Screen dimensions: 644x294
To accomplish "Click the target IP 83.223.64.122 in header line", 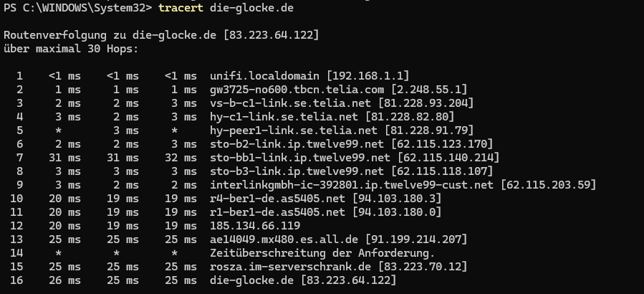I will click(x=271, y=35).
